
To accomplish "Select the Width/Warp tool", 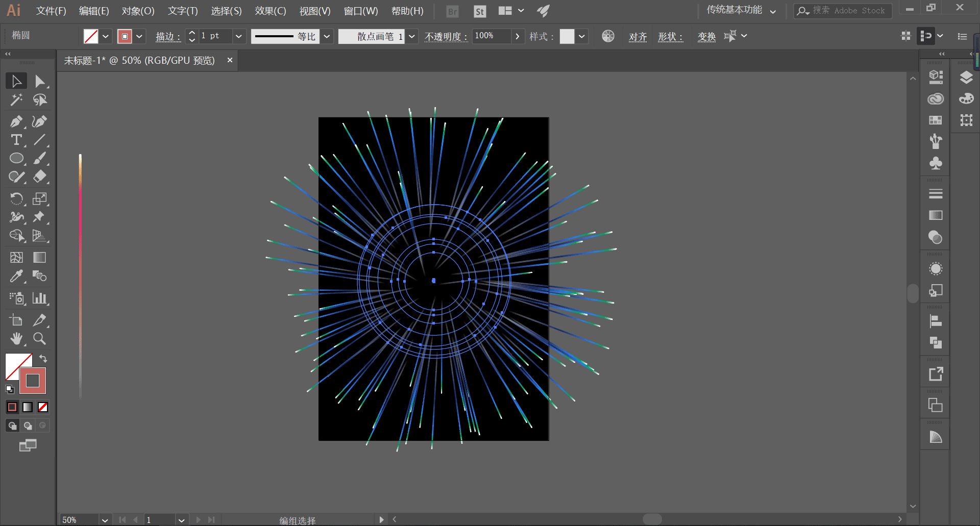I will [x=16, y=217].
